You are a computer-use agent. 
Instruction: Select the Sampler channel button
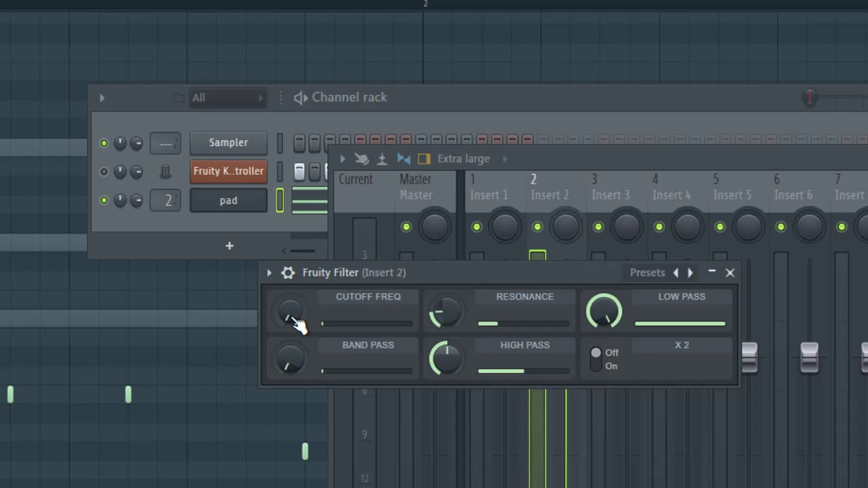click(229, 143)
